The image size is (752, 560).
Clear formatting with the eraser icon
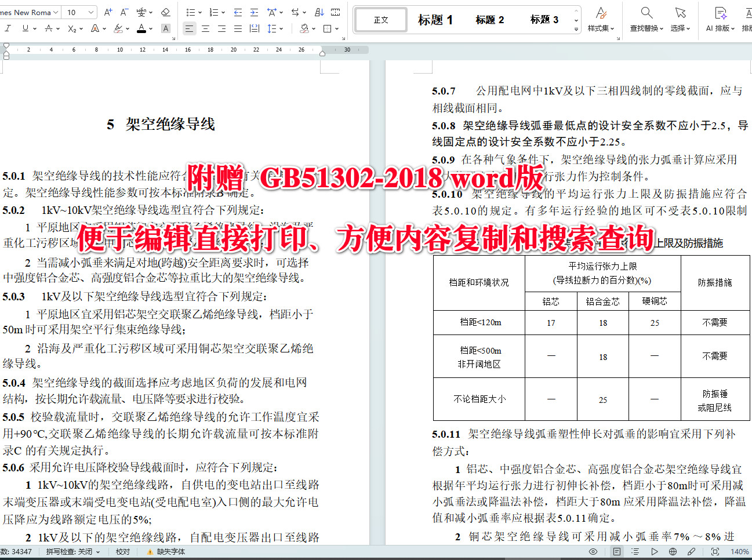[x=165, y=12]
